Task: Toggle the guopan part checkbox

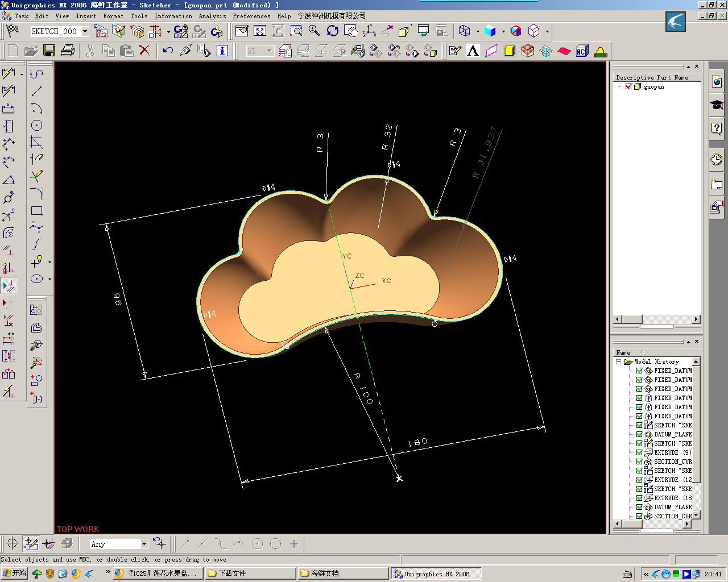Action: point(628,87)
